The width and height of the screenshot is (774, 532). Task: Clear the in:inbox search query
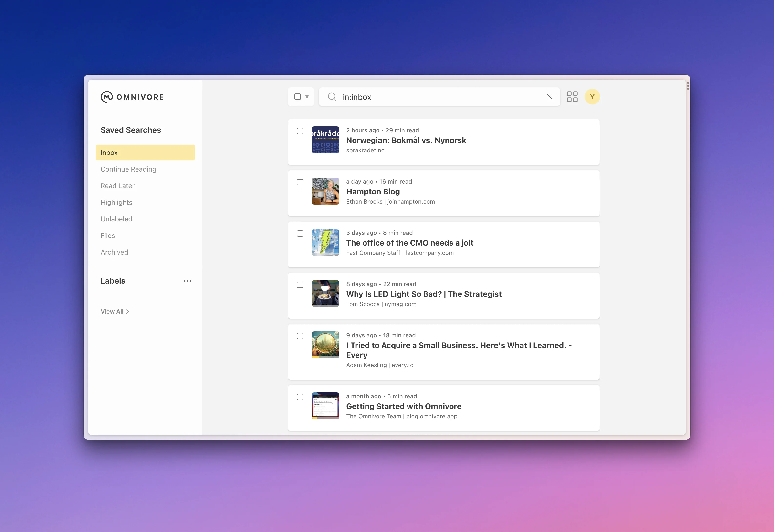[x=550, y=97]
